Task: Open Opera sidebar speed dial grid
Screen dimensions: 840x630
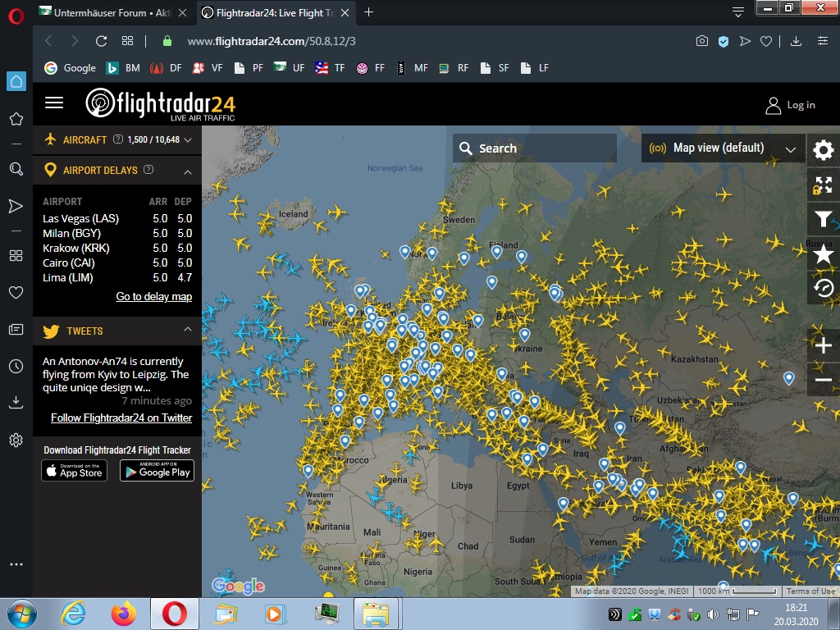Action: 16,256
